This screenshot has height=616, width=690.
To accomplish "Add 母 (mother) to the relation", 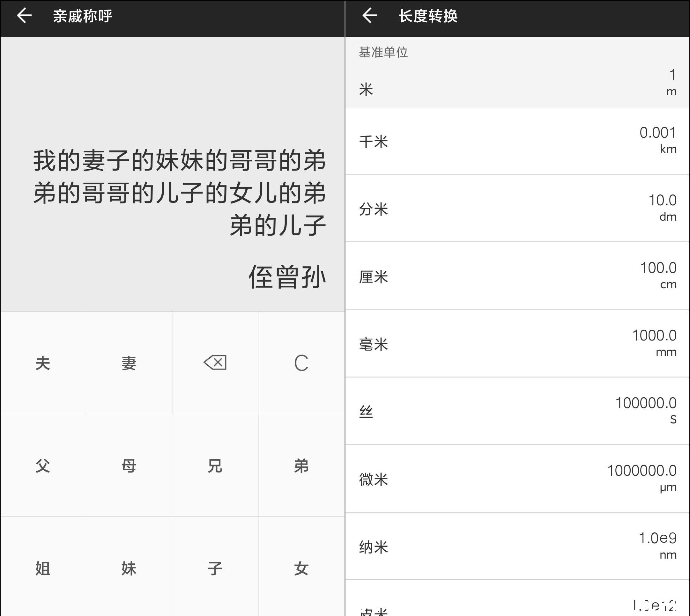I will 129,466.
